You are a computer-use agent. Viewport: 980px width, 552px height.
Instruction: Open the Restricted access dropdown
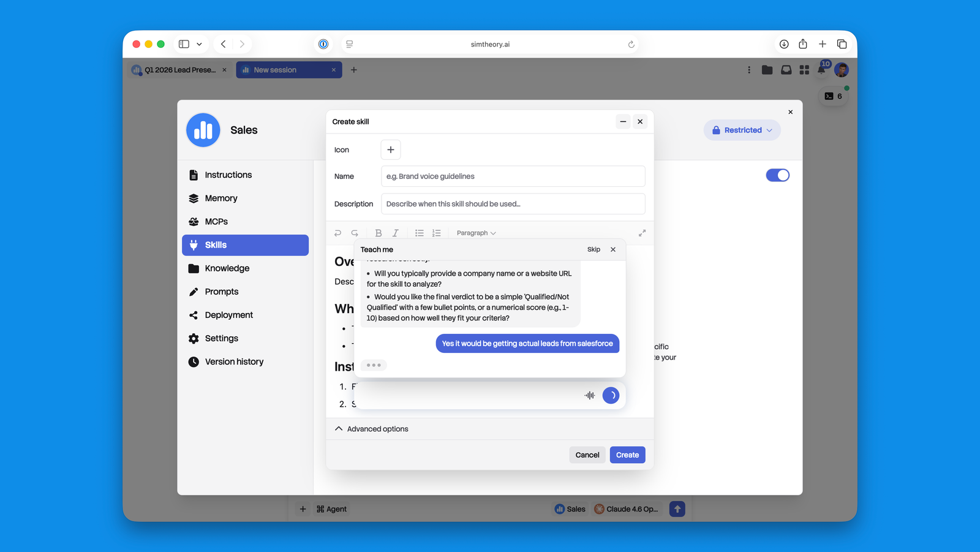pyautogui.click(x=742, y=130)
